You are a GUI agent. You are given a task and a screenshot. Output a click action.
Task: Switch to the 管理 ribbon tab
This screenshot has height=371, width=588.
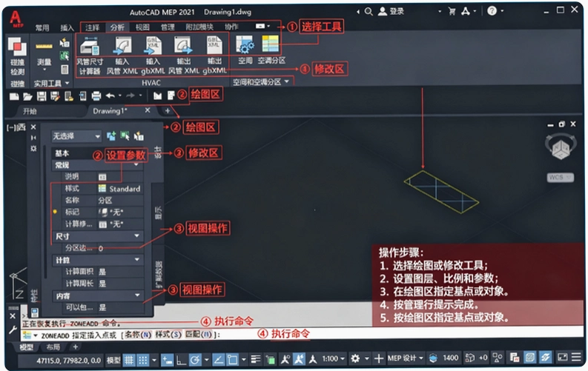coord(168,27)
